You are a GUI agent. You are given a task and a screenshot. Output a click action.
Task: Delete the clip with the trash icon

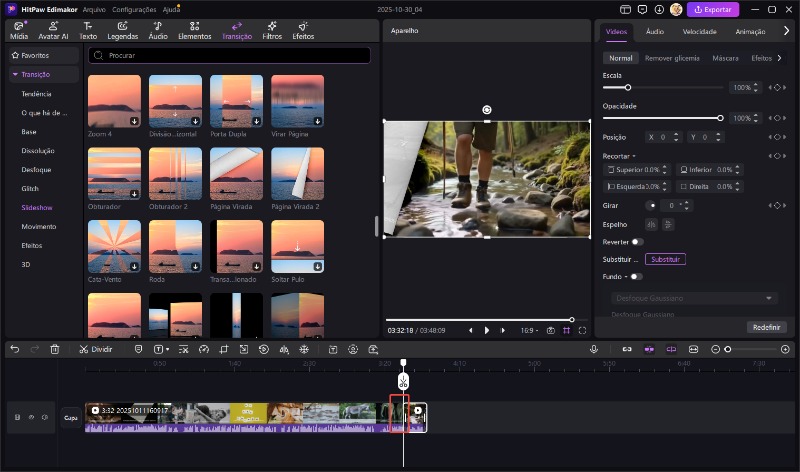tap(55, 349)
